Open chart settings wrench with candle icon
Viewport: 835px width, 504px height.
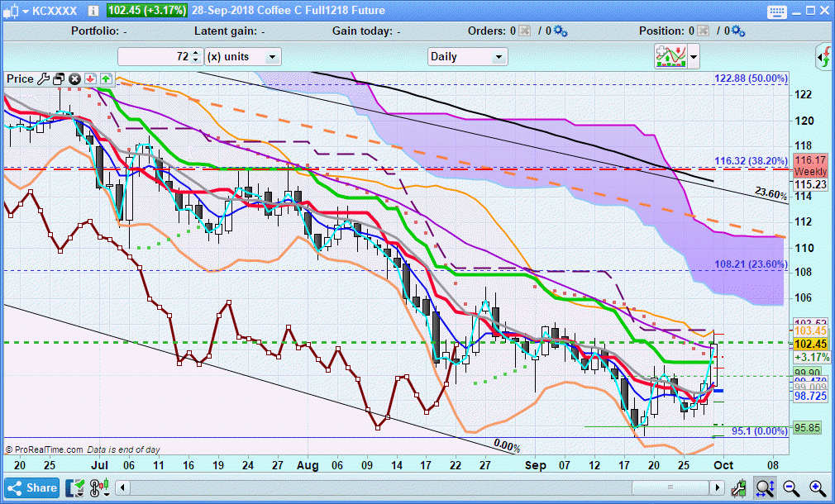(738, 487)
